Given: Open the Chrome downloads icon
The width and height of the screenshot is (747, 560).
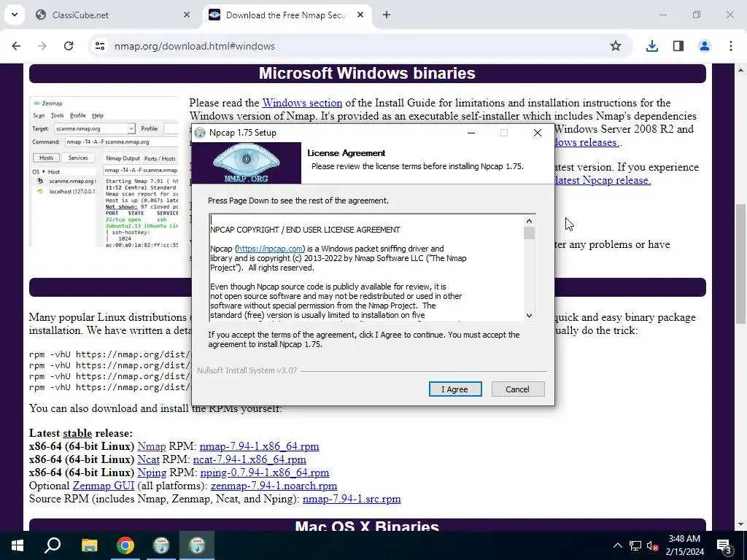Looking at the screenshot, I should point(651,46).
